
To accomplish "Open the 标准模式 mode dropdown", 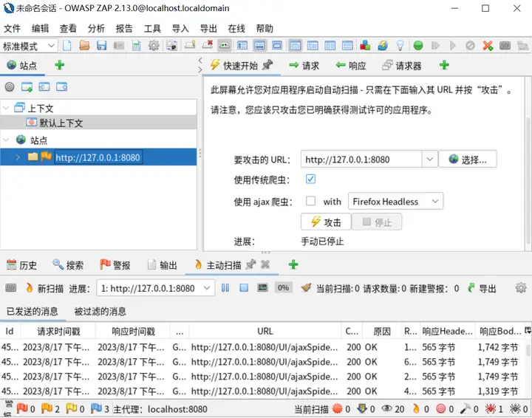I will (x=29, y=46).
